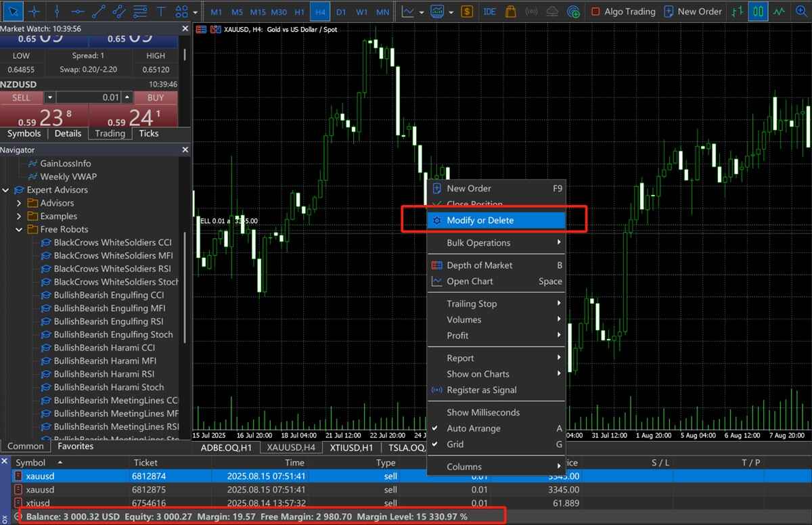Select the shapes objects tool icon
The image size is (812, 525).
[x=181, y=12]
